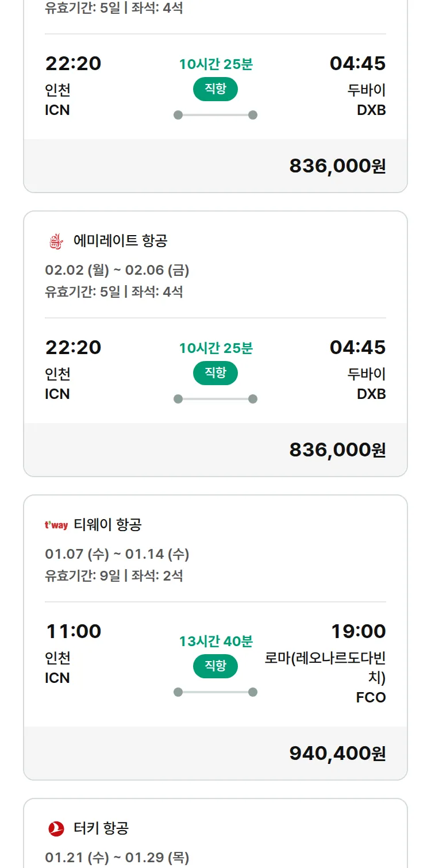Click the 02.02 (월) ~ 02.06 (금) dates
Viewport: 431px width, 868px height.
117,270
